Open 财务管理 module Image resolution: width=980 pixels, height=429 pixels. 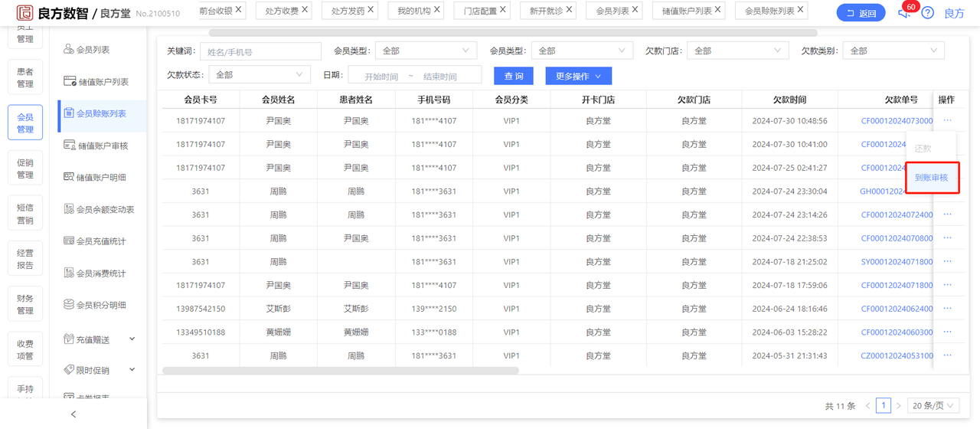pos(25,304)
